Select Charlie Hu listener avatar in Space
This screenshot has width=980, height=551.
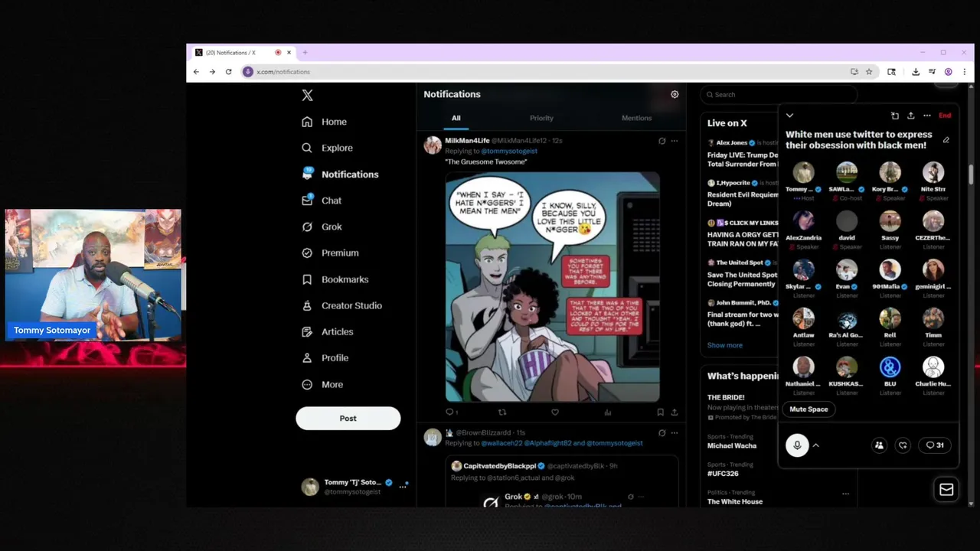(933, 367)
